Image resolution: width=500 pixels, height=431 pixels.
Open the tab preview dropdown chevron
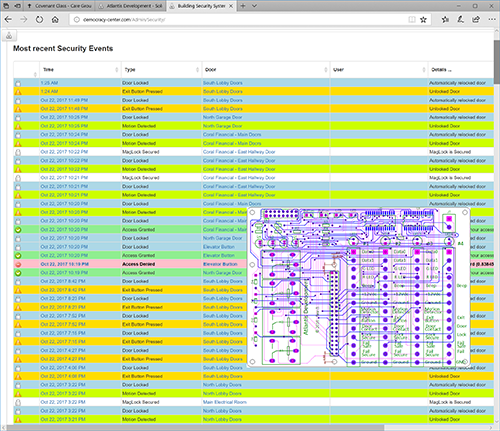254,6
